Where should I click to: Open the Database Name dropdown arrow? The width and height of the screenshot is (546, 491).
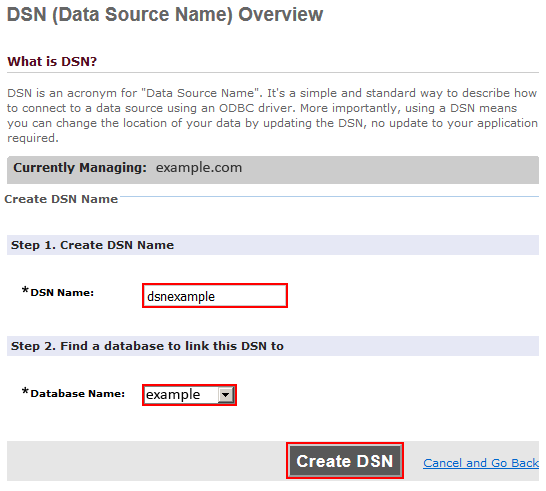point(226,395)
